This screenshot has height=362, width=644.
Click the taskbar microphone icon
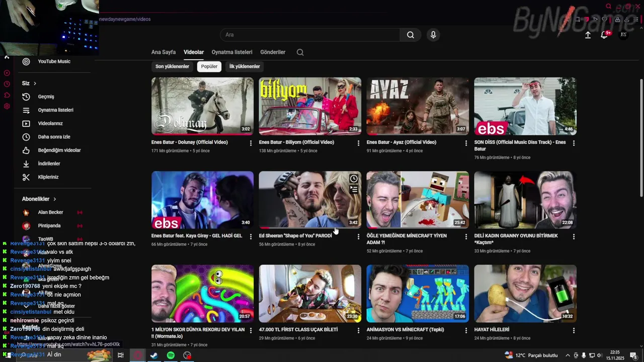point(584,355)
